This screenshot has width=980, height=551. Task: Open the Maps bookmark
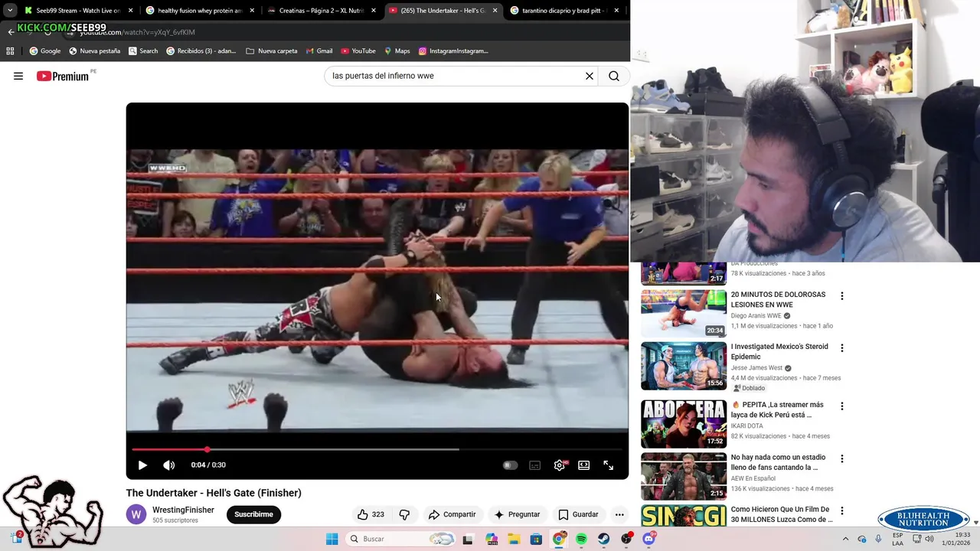point(397,51)
